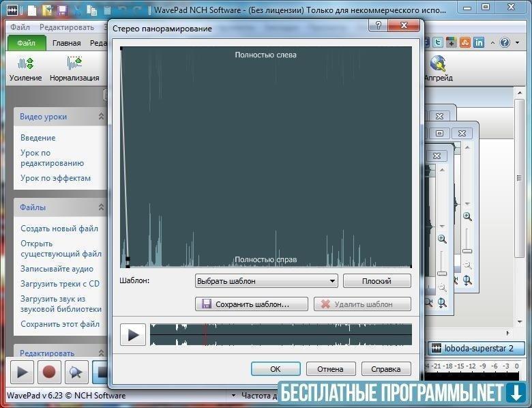Open the dropdown arrow next to help icon
This screenshot has height=408, width=532.
518,43
